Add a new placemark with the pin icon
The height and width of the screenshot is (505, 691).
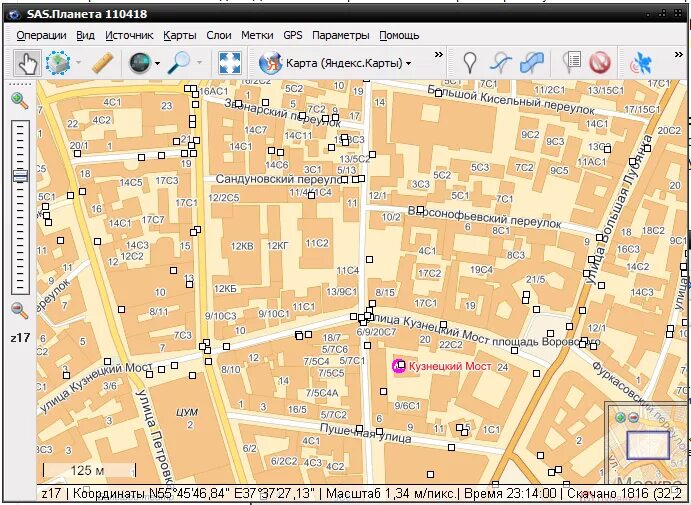click(470, 63)
